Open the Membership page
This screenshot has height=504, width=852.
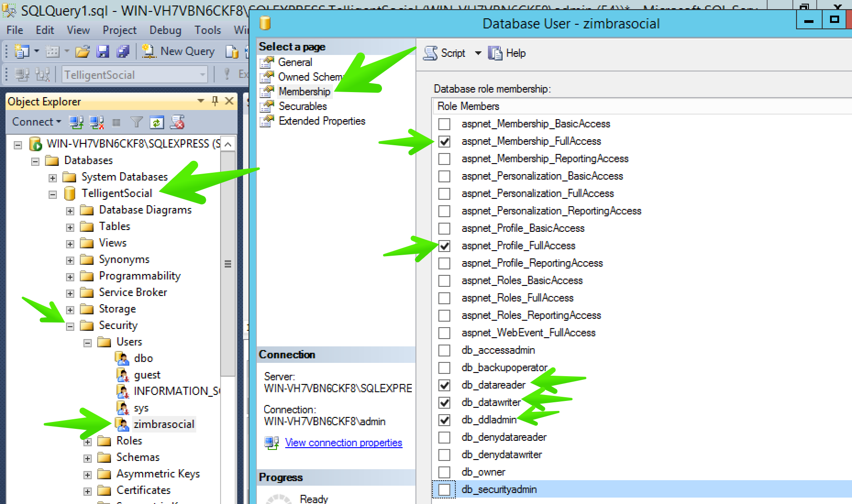[x=304, y=92]
